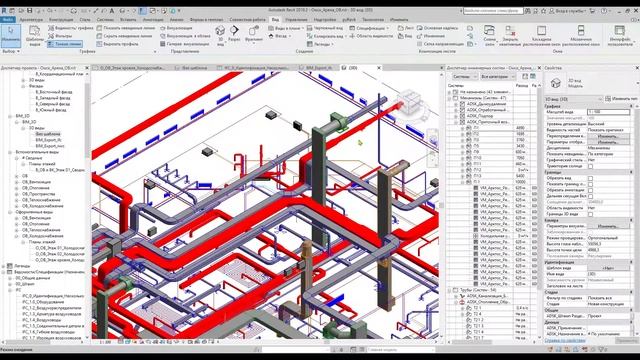Click Изменить for Параметры визуализации
The image size is (640, 360).
pyautogui.click(x=608, y=226)
